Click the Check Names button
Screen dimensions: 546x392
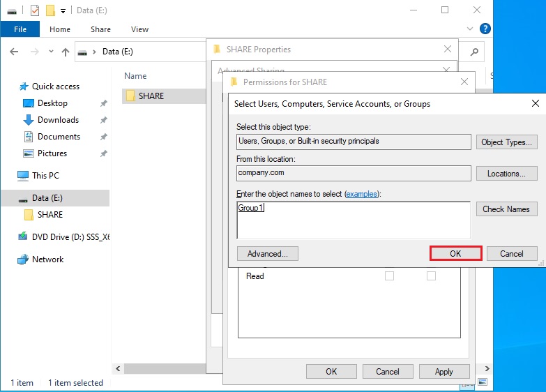point(506,209)
